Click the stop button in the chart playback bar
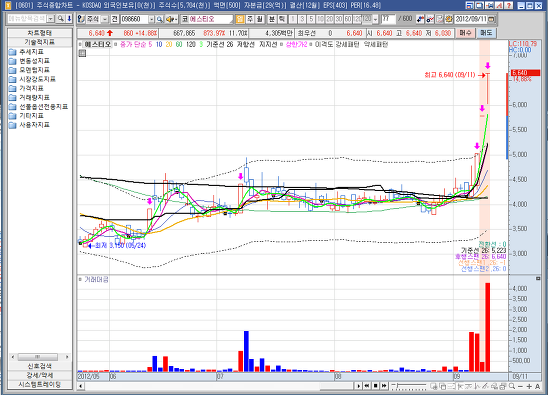 (375, 386)
